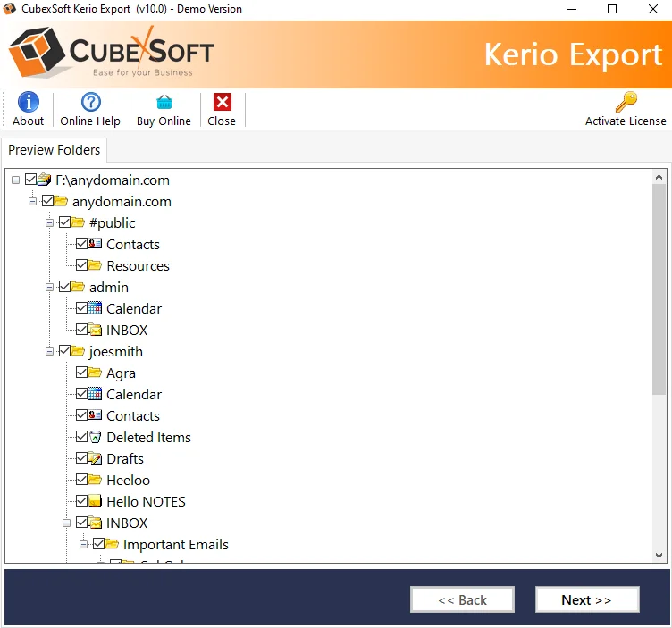Select the Deleted Items row text
The image size is (672, 628).
[148, 438]
